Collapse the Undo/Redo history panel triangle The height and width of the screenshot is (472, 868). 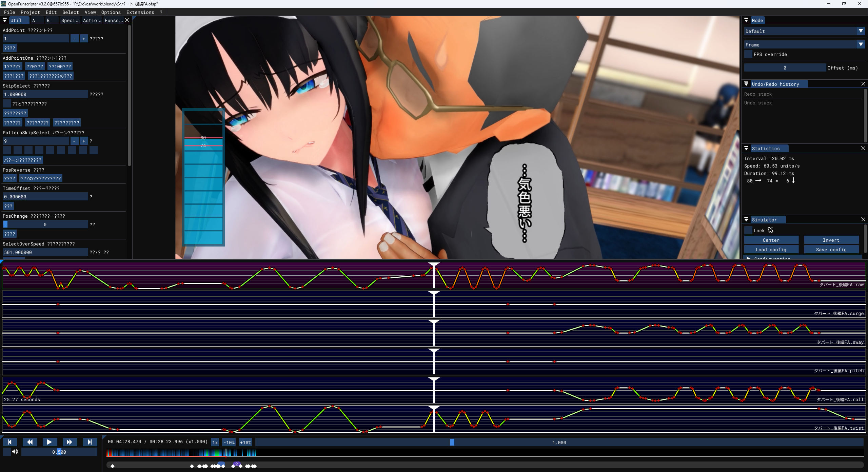tap(746, 84)
